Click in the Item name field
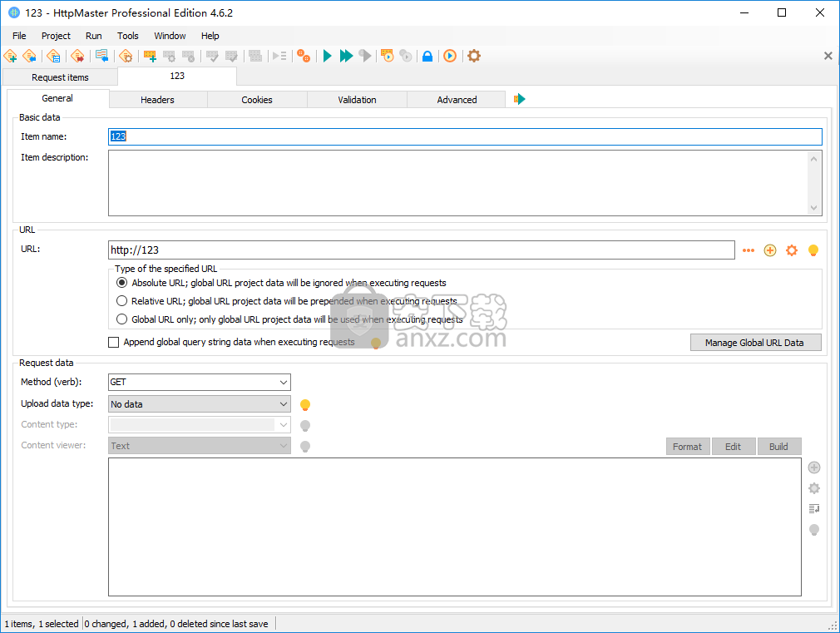840x633 pixels. [x=465, y=136]
